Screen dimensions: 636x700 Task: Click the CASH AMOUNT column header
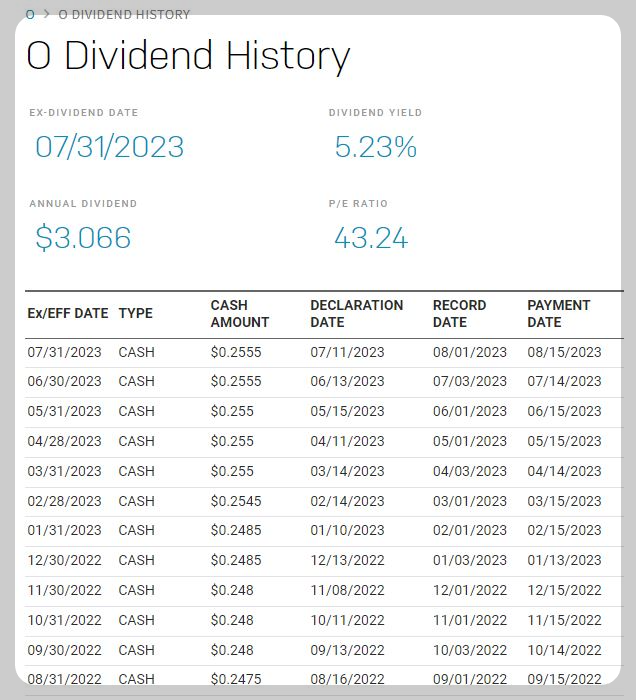pyautogui.click(x=240, y=313)
